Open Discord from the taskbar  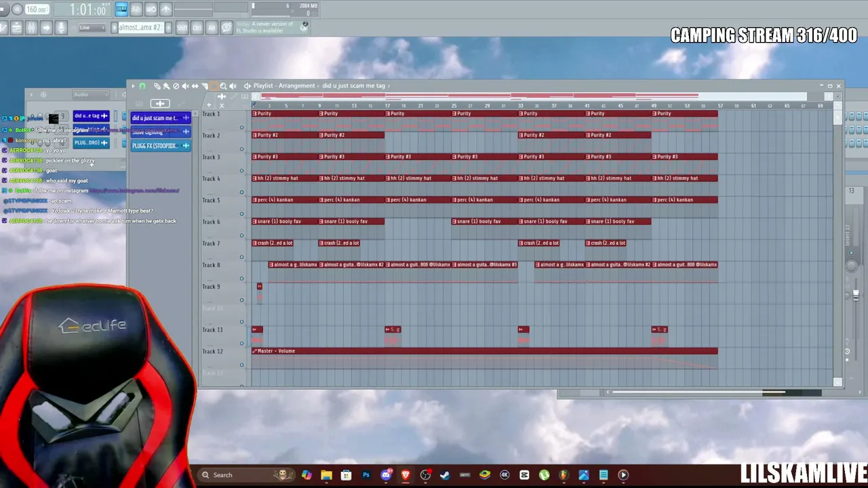[x=386, y=475]
